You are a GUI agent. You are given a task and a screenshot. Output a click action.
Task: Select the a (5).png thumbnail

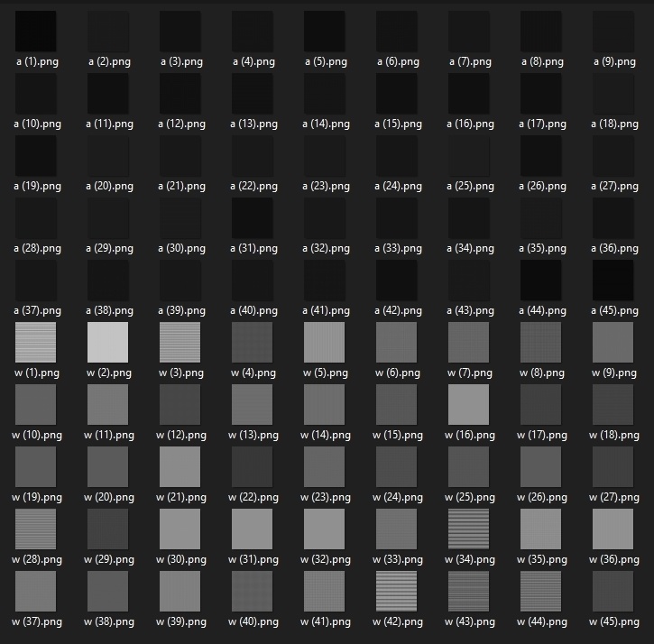pyautogui.click(x=324, y=32)
